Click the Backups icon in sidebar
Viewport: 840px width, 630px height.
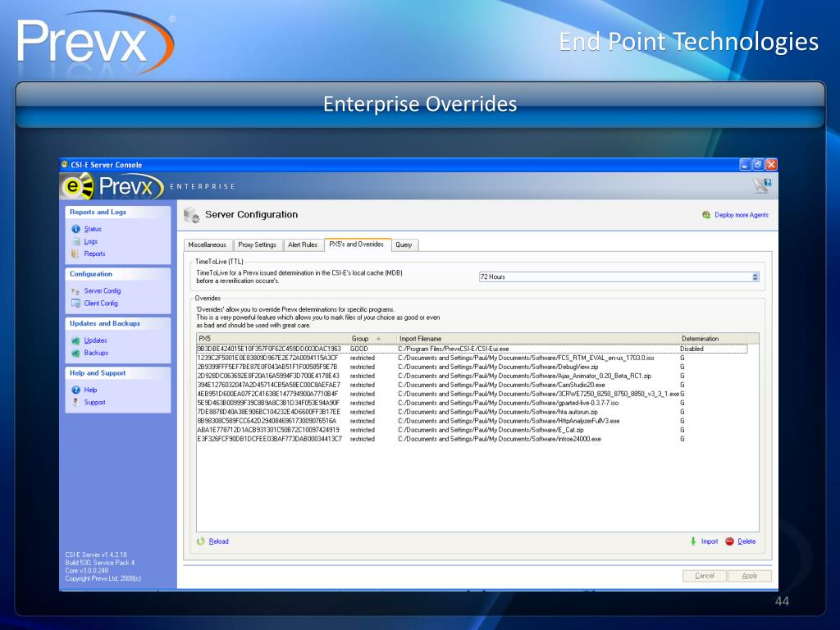75,353
